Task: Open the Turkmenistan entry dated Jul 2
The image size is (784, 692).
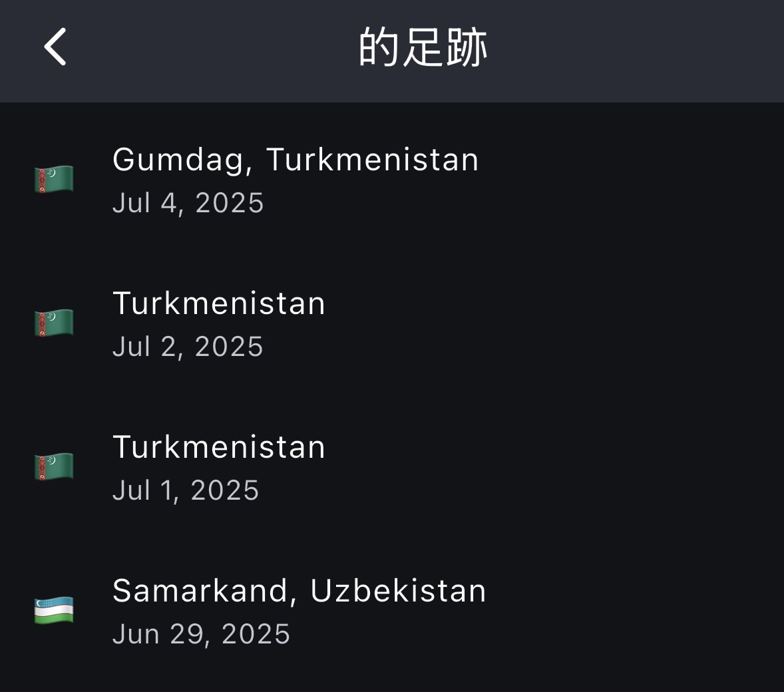Action: point(219,304)
